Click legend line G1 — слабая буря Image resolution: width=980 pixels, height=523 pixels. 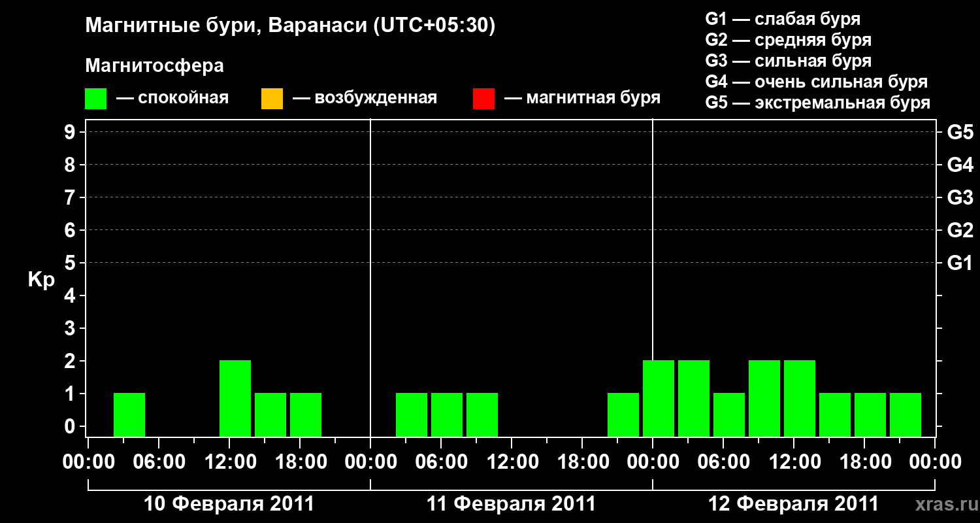click(x=783, y=19)
